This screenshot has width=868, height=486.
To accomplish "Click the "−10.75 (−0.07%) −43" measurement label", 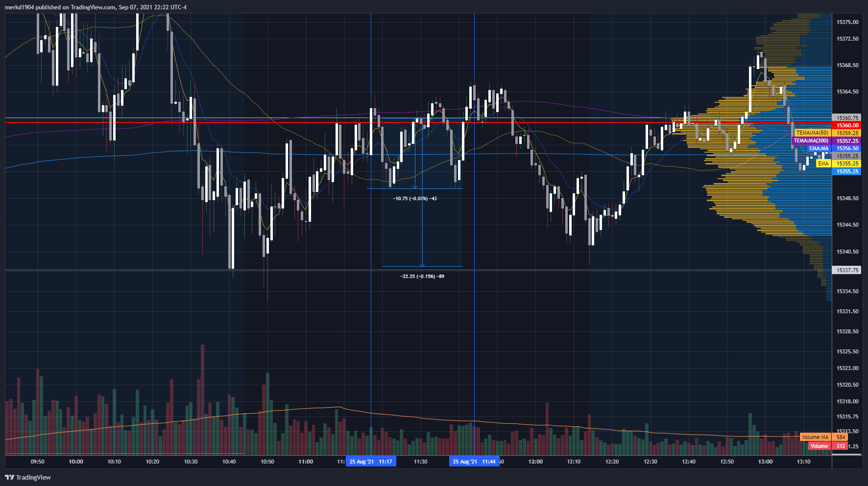I will pos(415,198).
